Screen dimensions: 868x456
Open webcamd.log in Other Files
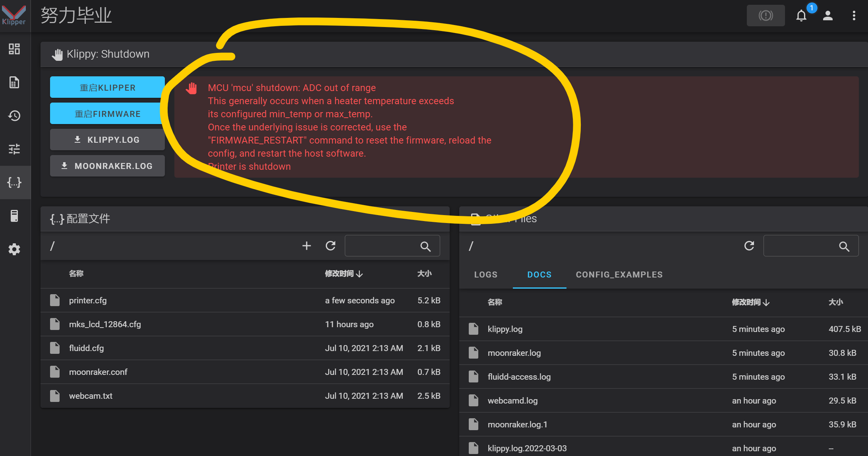pyautogui.click(x=663, y=400)
